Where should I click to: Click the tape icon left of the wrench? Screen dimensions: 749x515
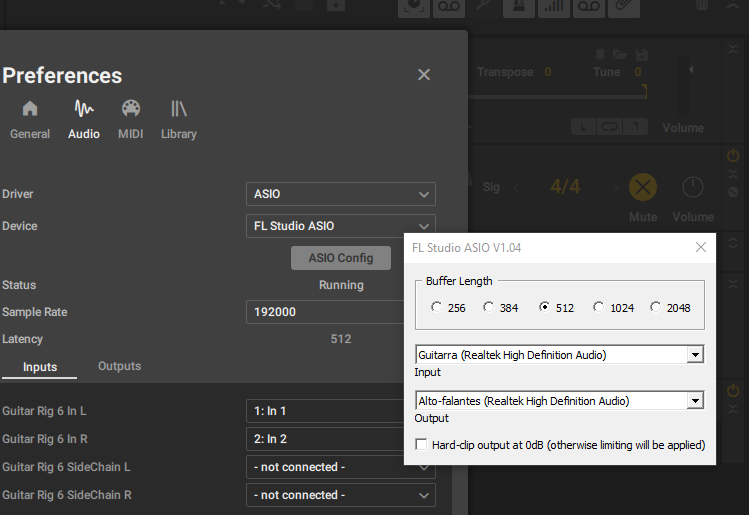click(449, 6)
